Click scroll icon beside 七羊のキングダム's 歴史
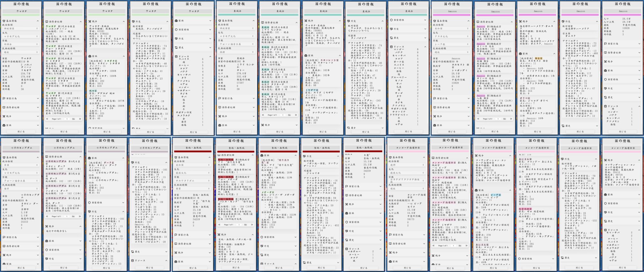 (x=133, y=252)
